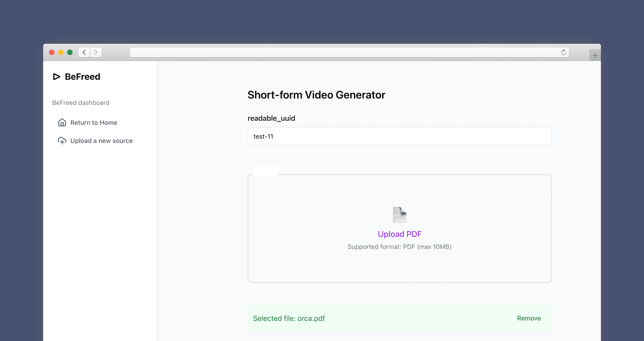Reload the page with the refresh icon
This screenshot has height=341, width=644.
click(563, 52)
